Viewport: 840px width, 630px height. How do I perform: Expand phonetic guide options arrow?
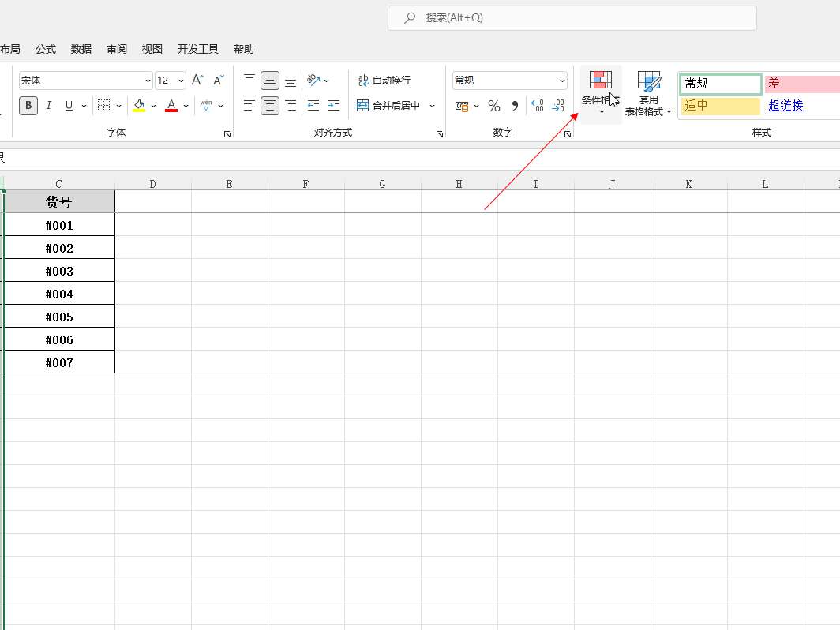(x=221, y=106)
